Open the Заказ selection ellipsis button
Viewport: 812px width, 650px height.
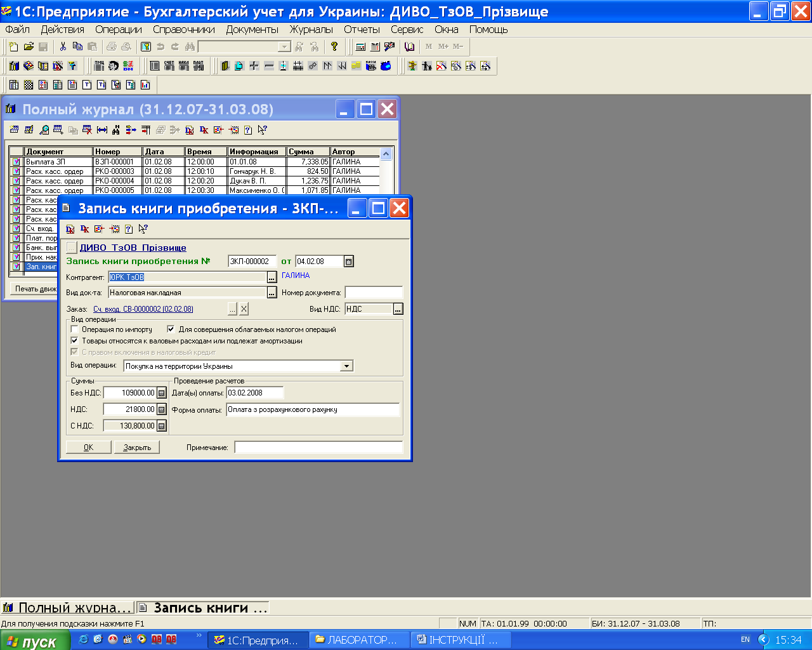[232, 309]
